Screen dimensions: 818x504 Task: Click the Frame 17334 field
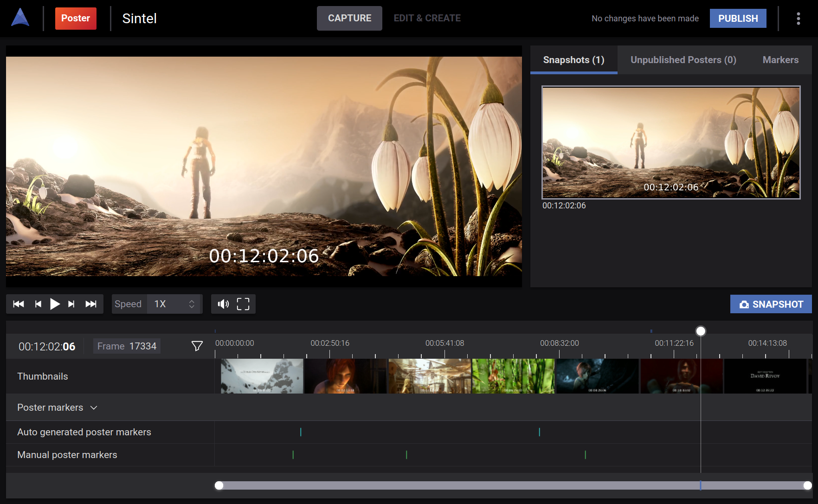pyautogui.click(x=127, y=346)
